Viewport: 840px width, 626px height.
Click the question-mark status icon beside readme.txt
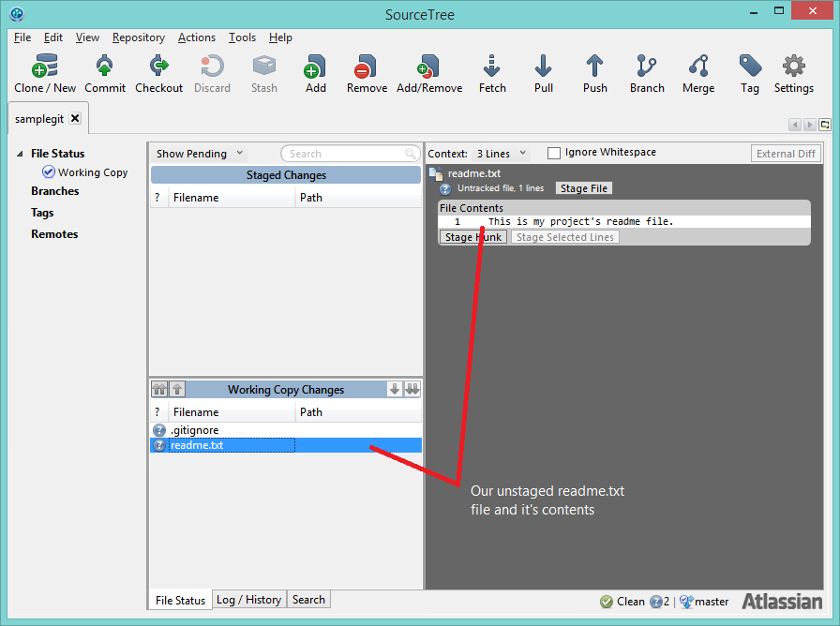[159, 445]
